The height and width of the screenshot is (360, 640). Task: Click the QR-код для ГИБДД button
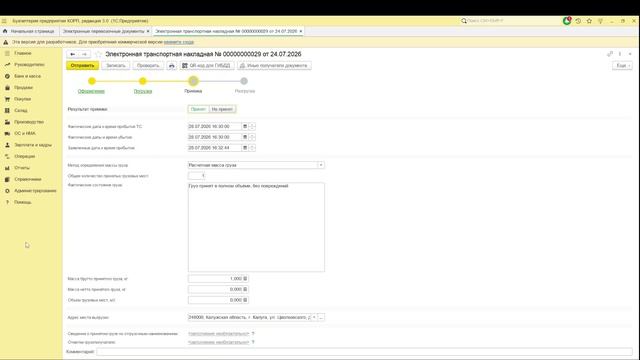pyautogui.click(x=207, y=65)
